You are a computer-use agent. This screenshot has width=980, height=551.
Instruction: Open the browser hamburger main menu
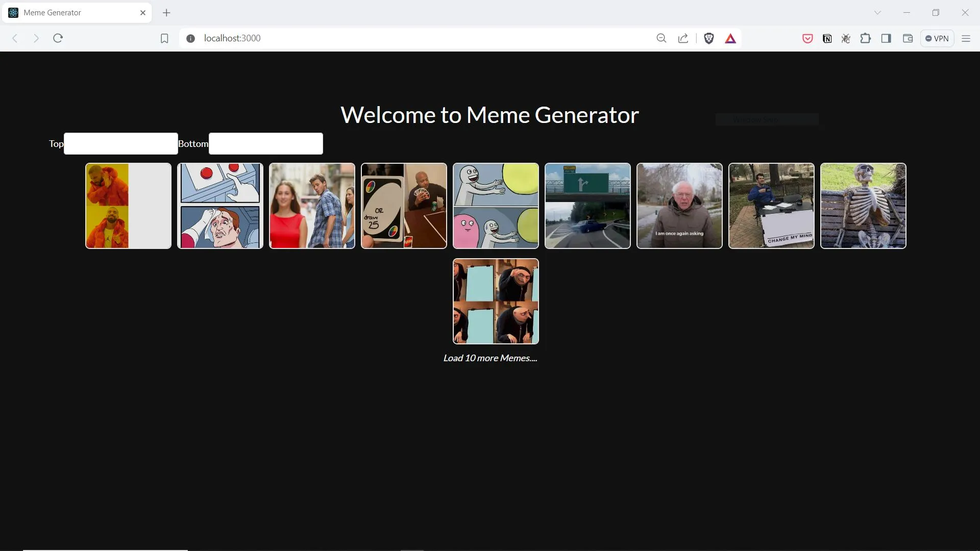click(966, 38)
